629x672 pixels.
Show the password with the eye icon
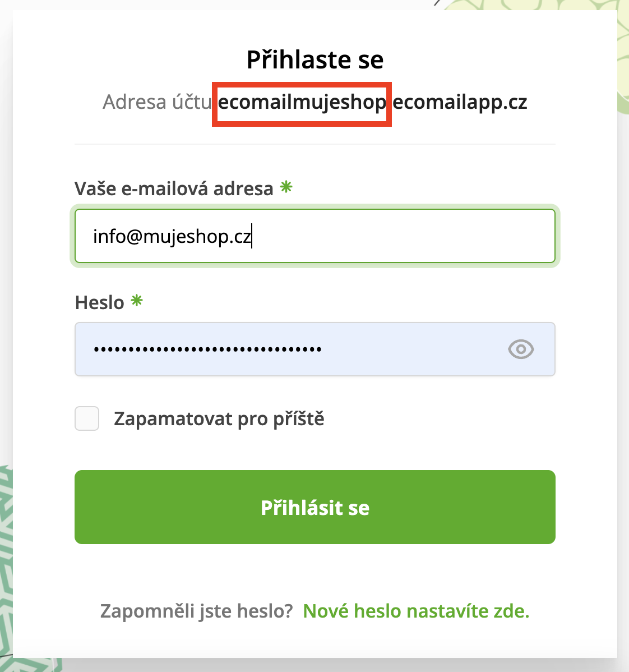521,349
